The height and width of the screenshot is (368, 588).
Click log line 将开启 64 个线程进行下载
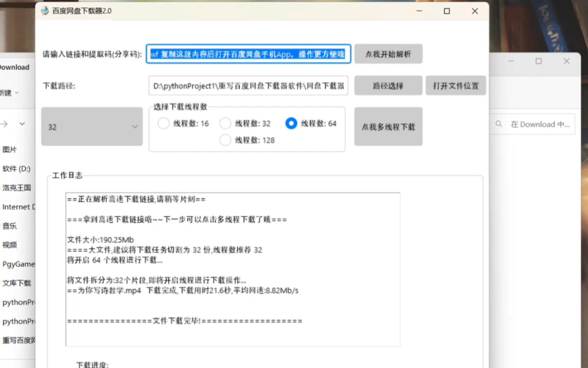coord(115,260)
